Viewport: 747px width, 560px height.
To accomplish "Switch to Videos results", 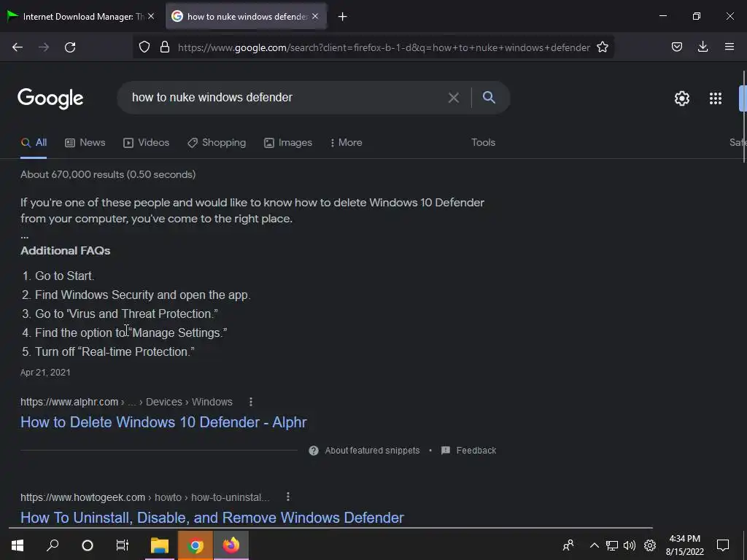I will click(146, 142).
